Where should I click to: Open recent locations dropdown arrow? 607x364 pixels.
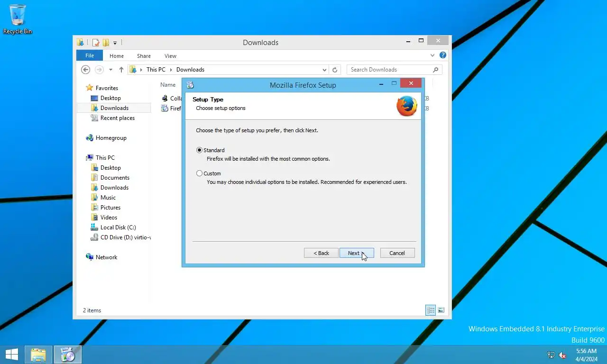[110, 70]
